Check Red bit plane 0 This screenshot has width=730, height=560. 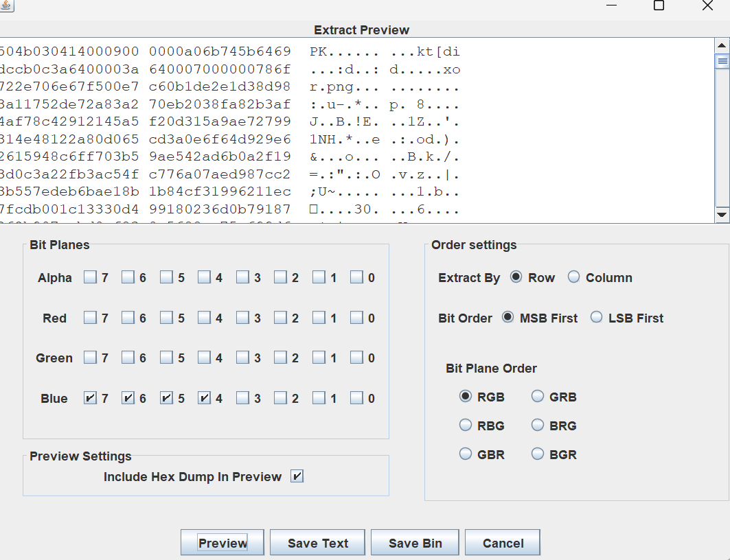tap(356, 318)
